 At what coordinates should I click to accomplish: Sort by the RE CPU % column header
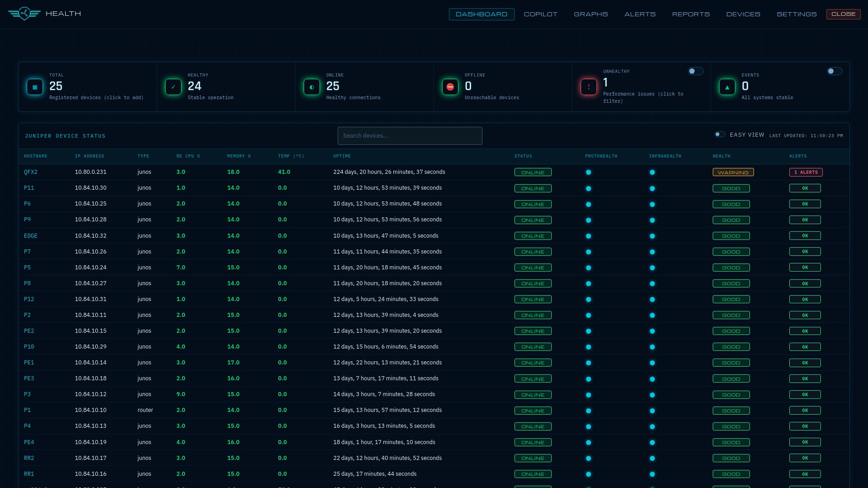(x=188, y=156)
